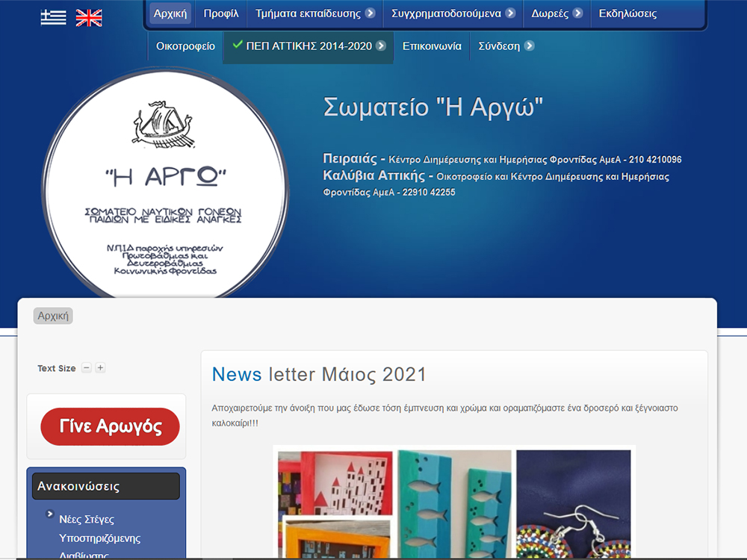The width and height of the screenshot is (747, 560).
Task: Click the arrow bullet beside Νέες Στέγες
Action: tap(49, 514)
